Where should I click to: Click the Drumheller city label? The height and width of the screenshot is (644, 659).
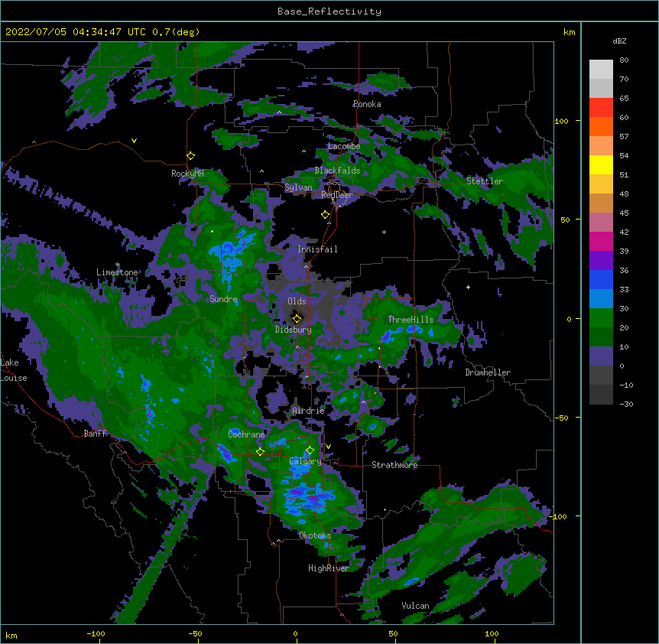click(x=488, y=372)
